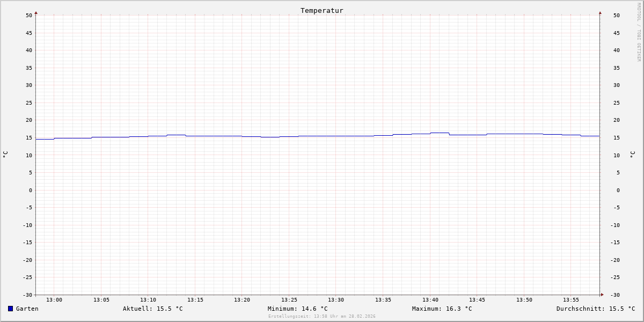Click the 13:35 time axis label
This screenshot has height=322, width=644.
pos(383,300)
